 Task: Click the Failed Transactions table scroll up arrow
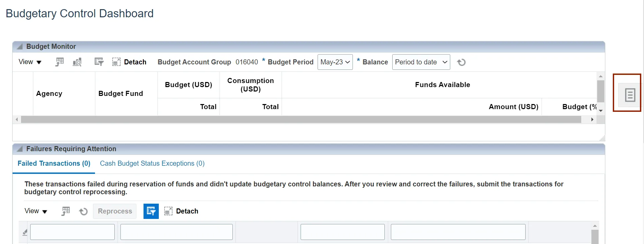pyautogui.click(x=595, y=226)
